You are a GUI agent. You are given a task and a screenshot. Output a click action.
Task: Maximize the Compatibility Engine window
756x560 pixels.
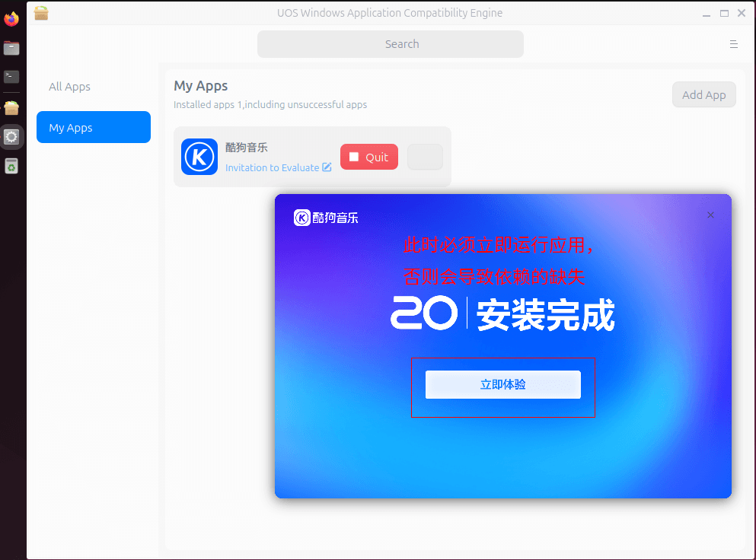[x=724, y=14]
